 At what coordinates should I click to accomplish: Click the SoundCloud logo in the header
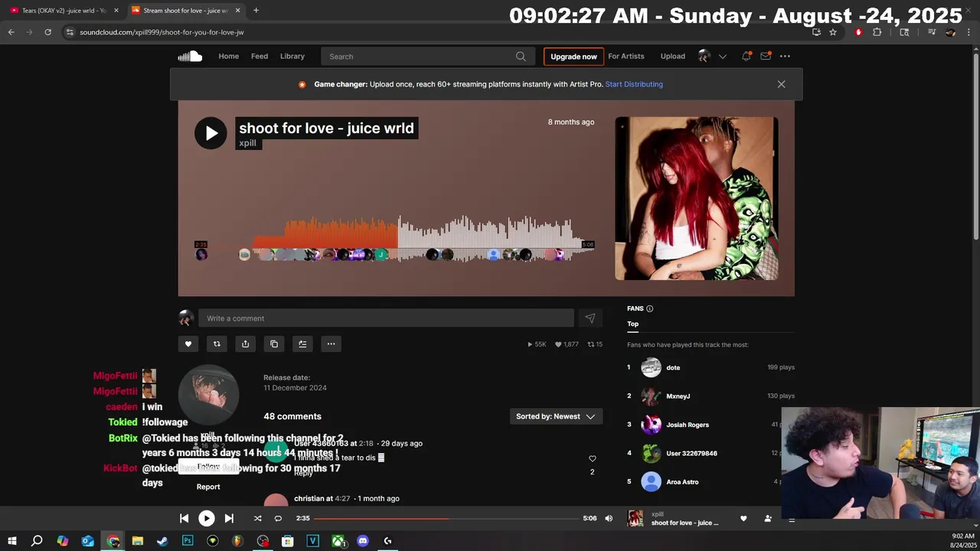click(190, 56)
